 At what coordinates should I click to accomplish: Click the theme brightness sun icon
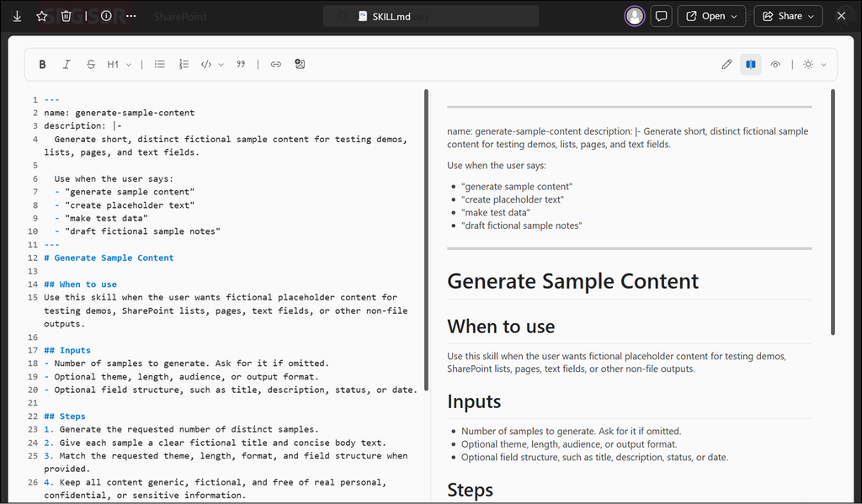click(807, 64)
